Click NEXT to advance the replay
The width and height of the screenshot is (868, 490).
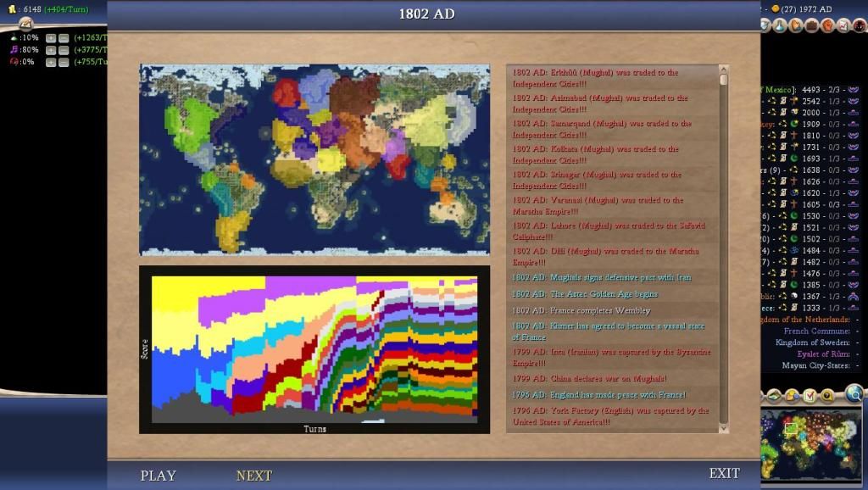[254, 476]
